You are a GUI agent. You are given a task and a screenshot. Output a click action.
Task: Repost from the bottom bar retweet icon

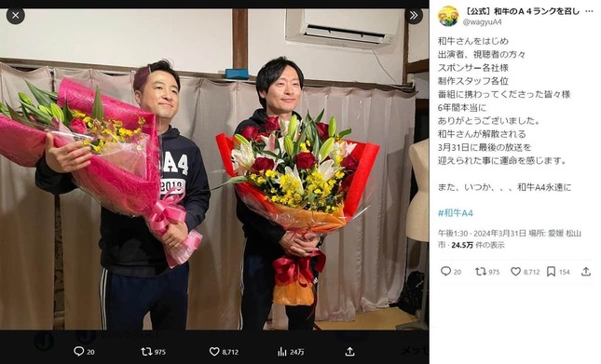147,351
